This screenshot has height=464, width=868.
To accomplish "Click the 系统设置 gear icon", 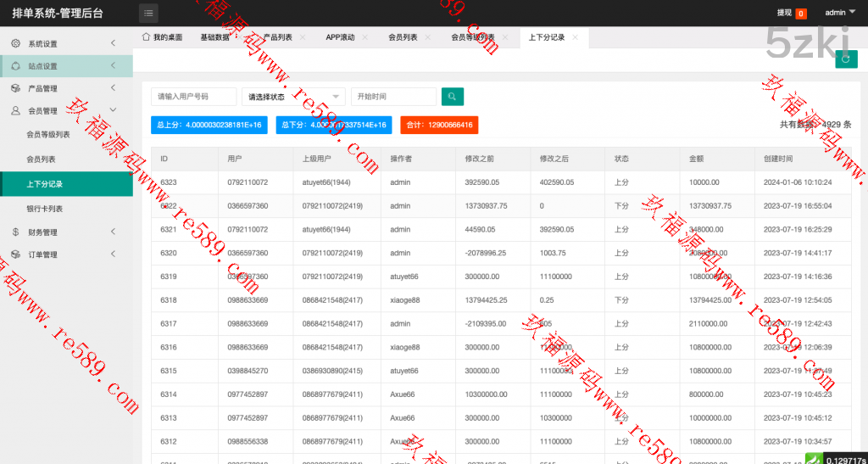I will [x=15, y=43].
